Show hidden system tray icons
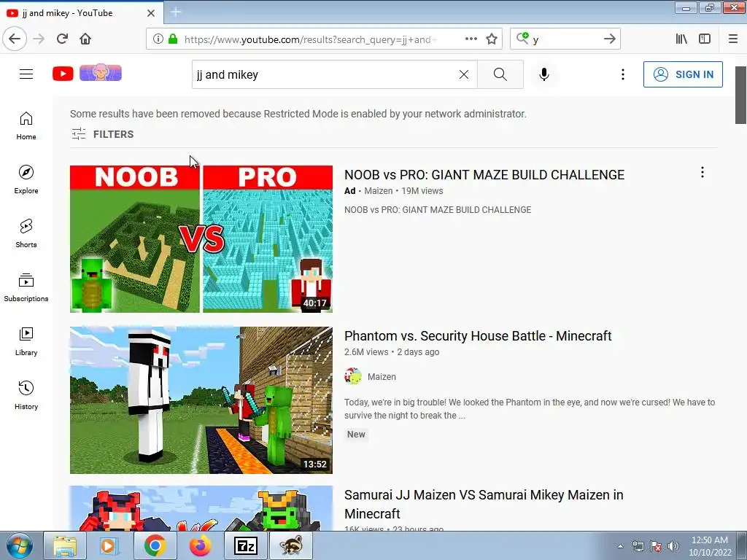Image resolution: width=747 pixels, height=560 pixels. coord(620,546)
